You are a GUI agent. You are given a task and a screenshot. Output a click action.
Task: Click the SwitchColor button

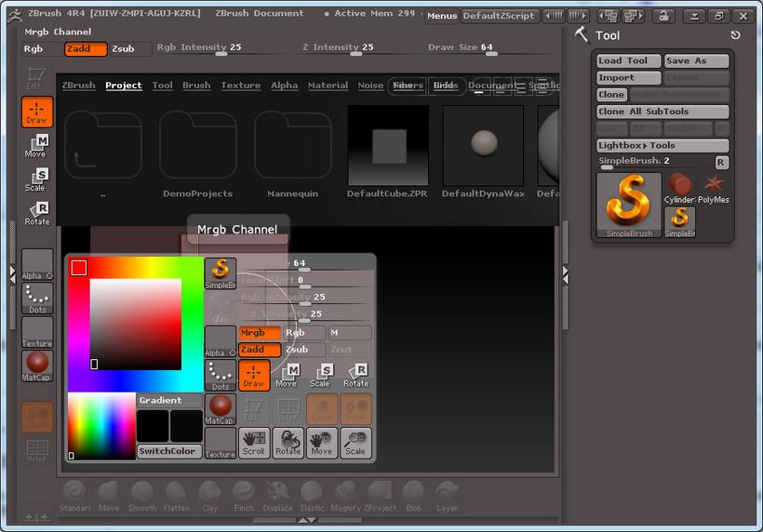[x=169, y=451]
